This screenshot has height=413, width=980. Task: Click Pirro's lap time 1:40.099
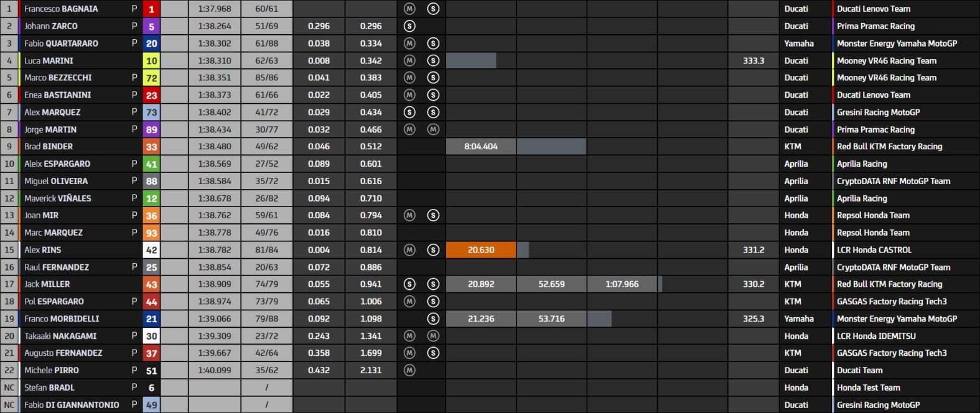click(215, 370)
